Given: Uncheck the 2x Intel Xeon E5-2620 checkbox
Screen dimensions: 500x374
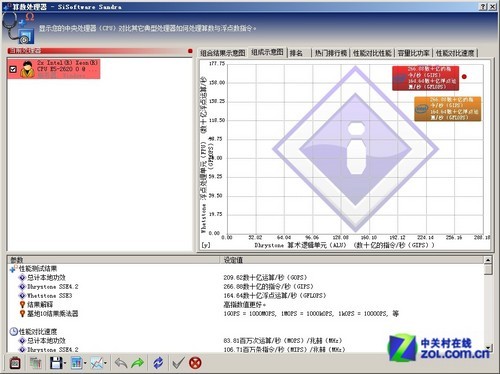Looking at the screenshot, I should (13, 69).
